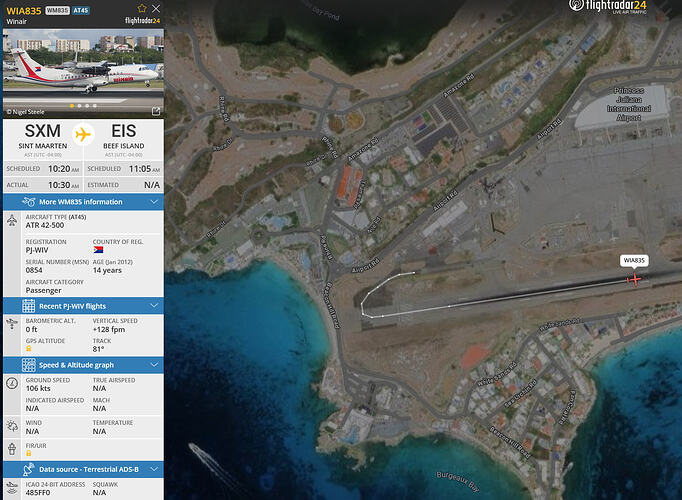This screenshot has height=500, width=682.
Task: Click the ground speed gauge icon
Action: [12, 383]
